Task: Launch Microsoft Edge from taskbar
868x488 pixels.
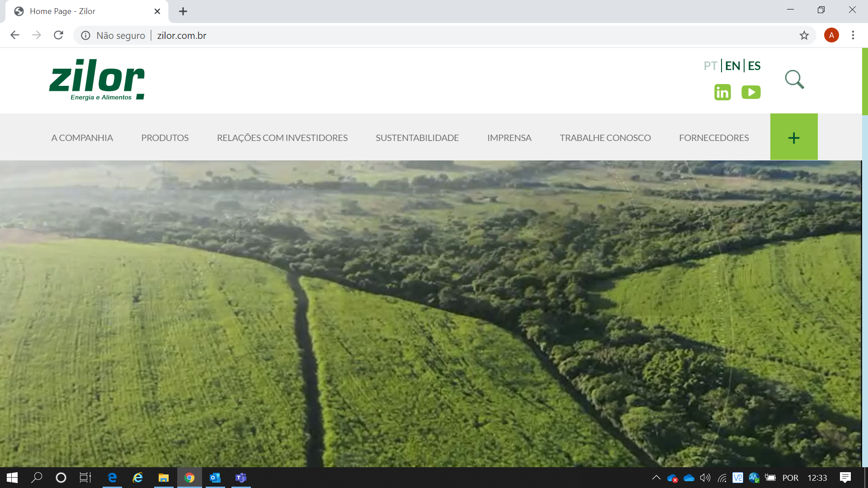Action: click(112, 478)
